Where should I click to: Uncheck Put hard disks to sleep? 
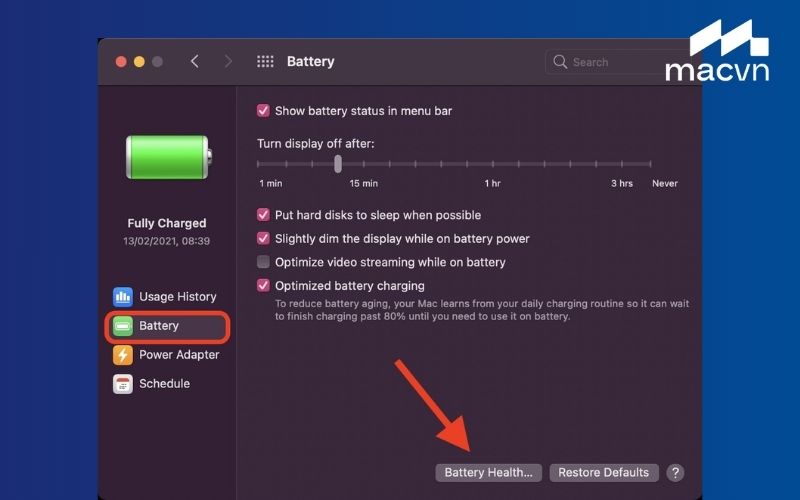point(263,215)
